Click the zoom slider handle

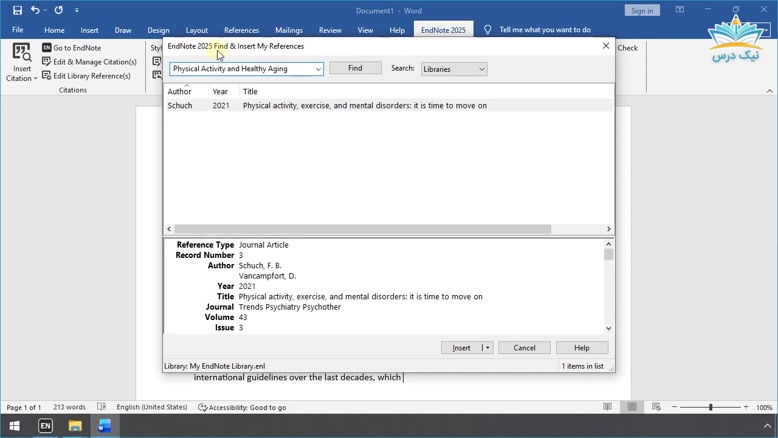(711, 407)
